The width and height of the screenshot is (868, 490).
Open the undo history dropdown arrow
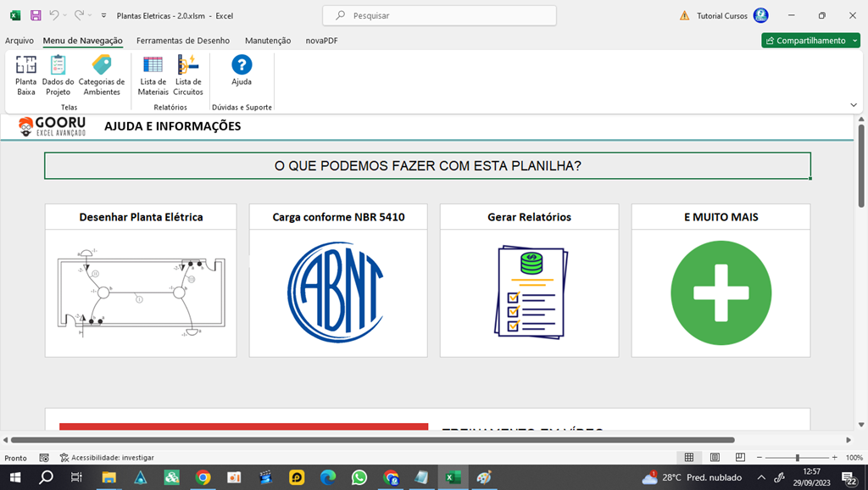pyautogui.click(x=64, y=15)
